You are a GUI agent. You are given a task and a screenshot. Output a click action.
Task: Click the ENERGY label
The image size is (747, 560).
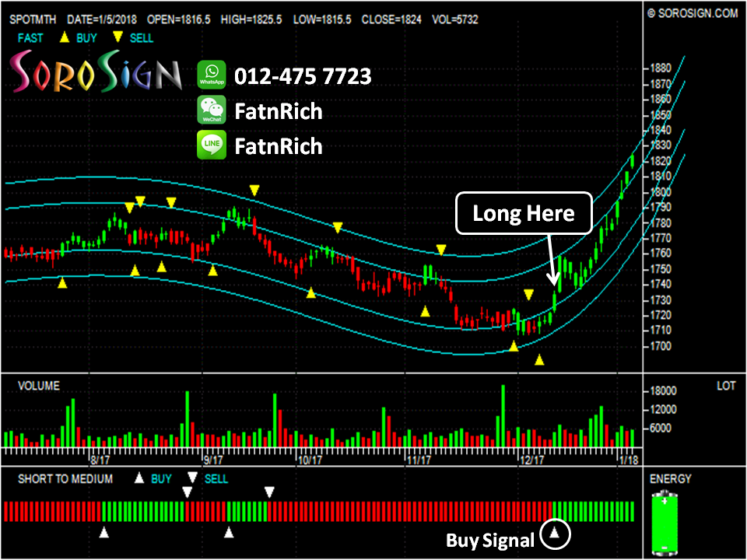(670, 478)
